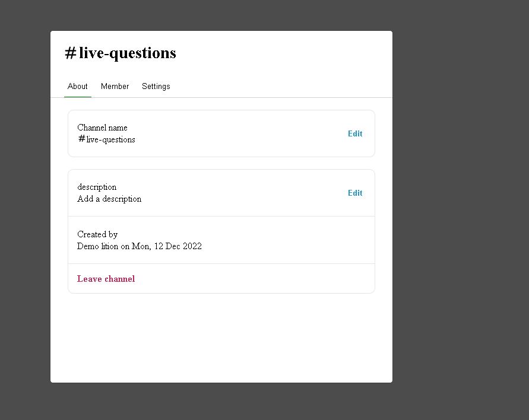Leave the live-questions channel
529x420 pixels.
pos(106,278)
